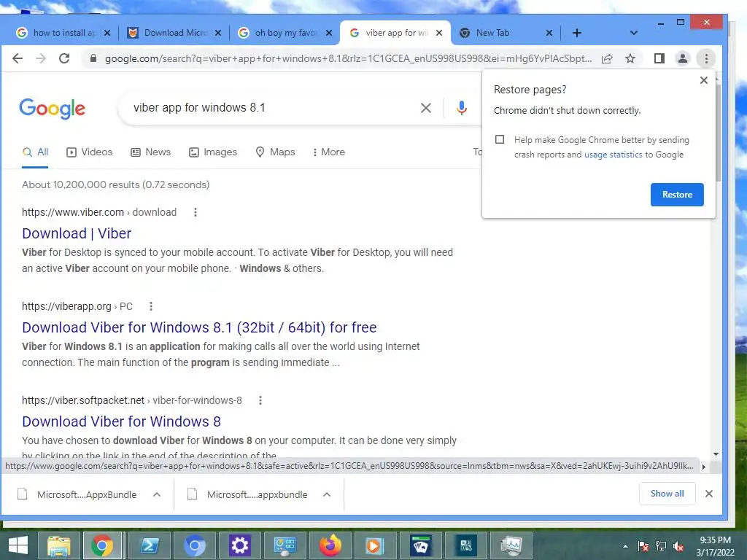The width and height of the screenshot is (747, 560).
Task: Open File Explorer from the taskbar
Action: tap(58, 545)
